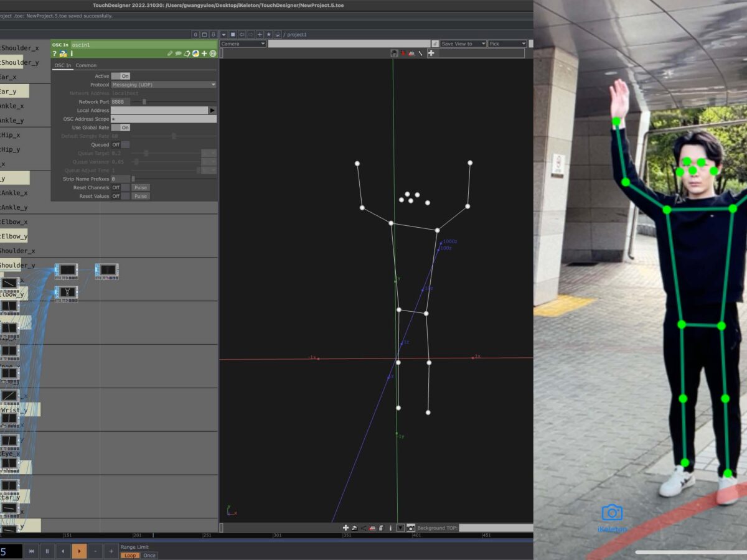Image resolution: width=747 pixels, height=560 pixels.
Task: Toggle the Use Global Rate switch
Action: click(120, 128)
